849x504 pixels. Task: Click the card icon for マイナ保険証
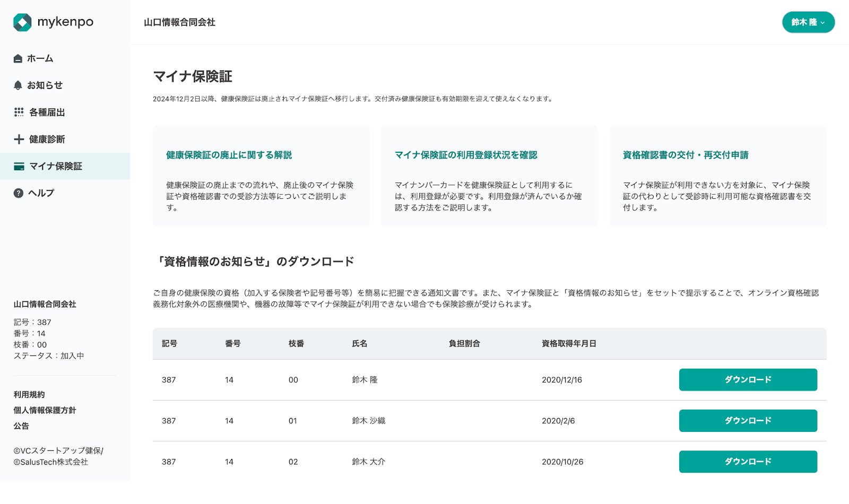point(19,167)
